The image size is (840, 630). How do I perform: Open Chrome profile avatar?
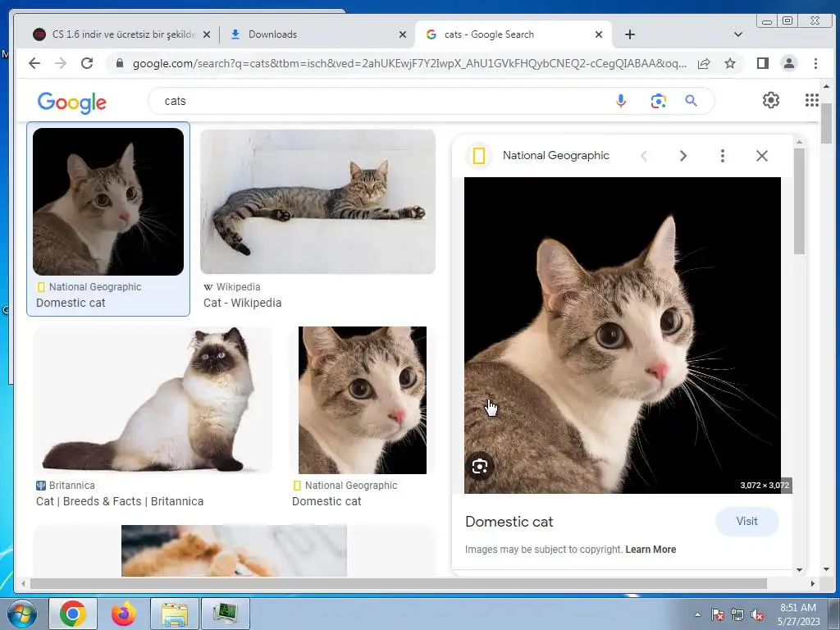[x=788, y=63]
